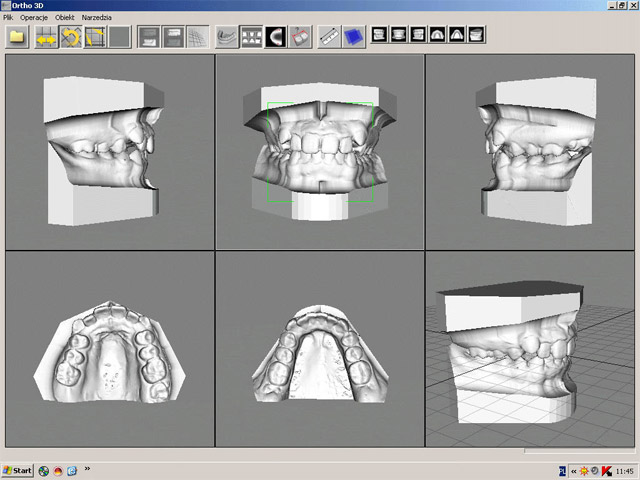Image resolution: width=640 pixels, height=480 pixels.
Task: Expand hidden tray icons chevron
Action: [x=573, y=471]
